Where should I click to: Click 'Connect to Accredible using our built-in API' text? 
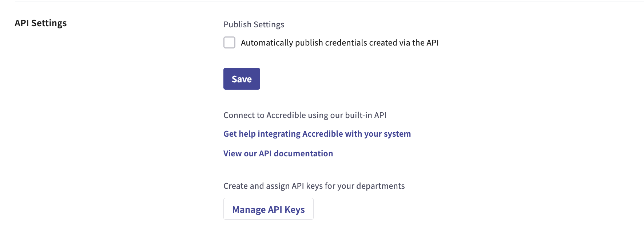tap(305, 115)
